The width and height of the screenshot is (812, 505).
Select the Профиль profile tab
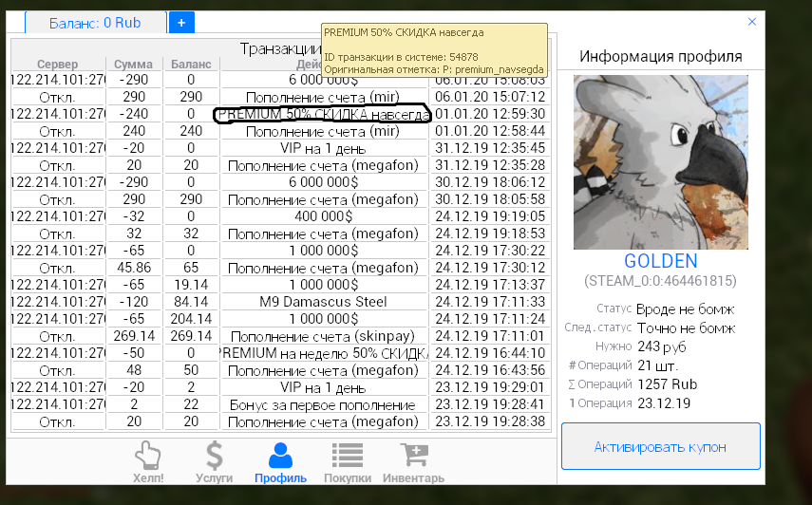280,462
